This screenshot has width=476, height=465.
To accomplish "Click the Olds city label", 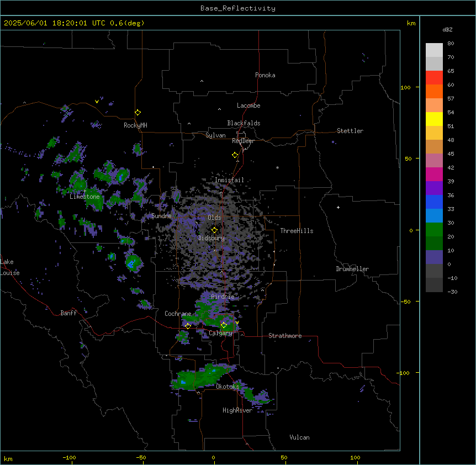I will pyautogui.click(x=214, y=218).
